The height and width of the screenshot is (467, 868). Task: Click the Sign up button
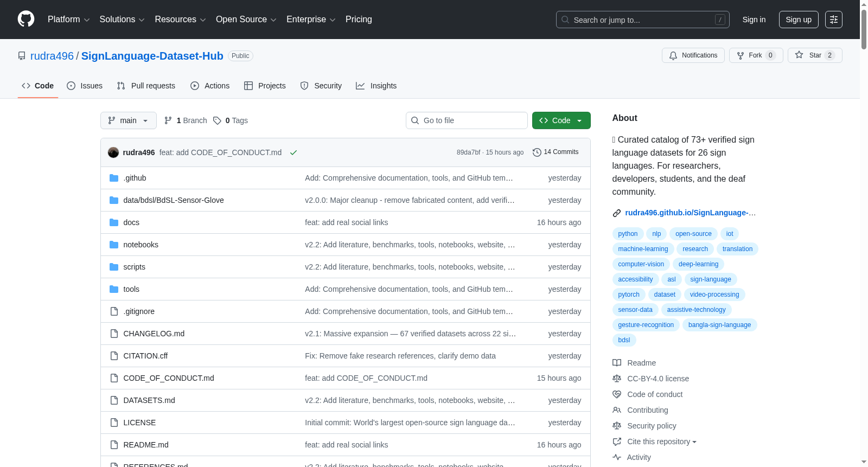point(799,20)
